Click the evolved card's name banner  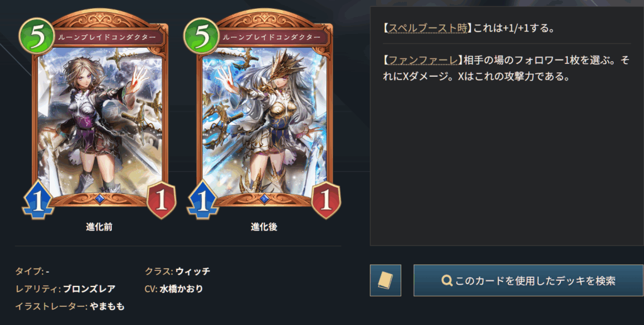[272, 37]
